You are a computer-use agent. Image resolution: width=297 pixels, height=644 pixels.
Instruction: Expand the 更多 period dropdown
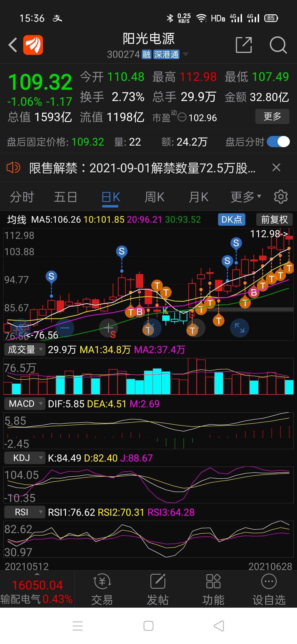coord(246,197)
